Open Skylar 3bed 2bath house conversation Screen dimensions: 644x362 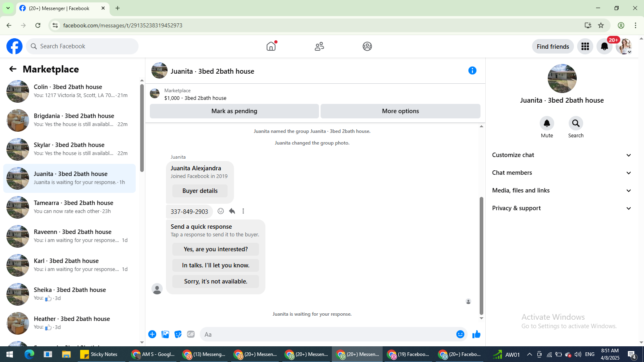point(69,149)
